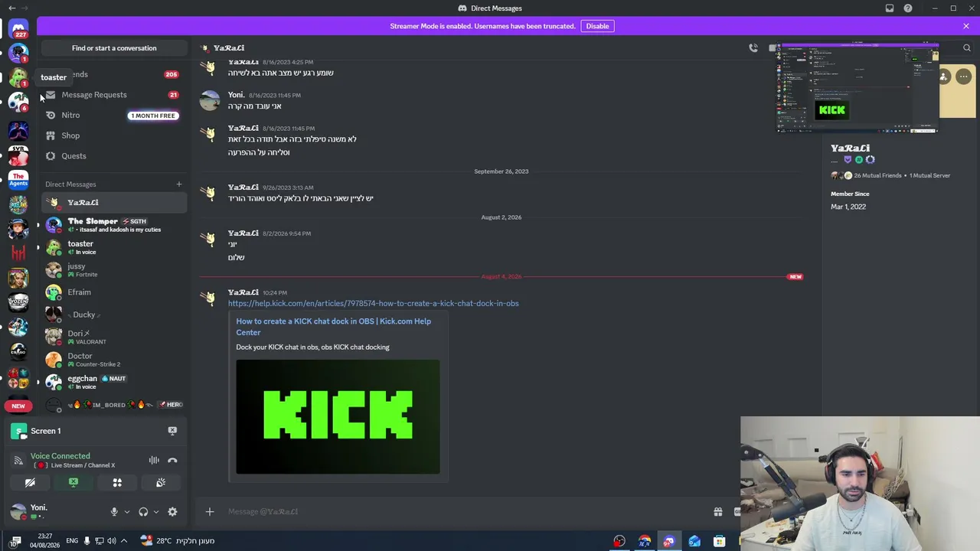The image size is (980, 551).
Task: Expand microphone input options arrow
Action: pos(127,512)
